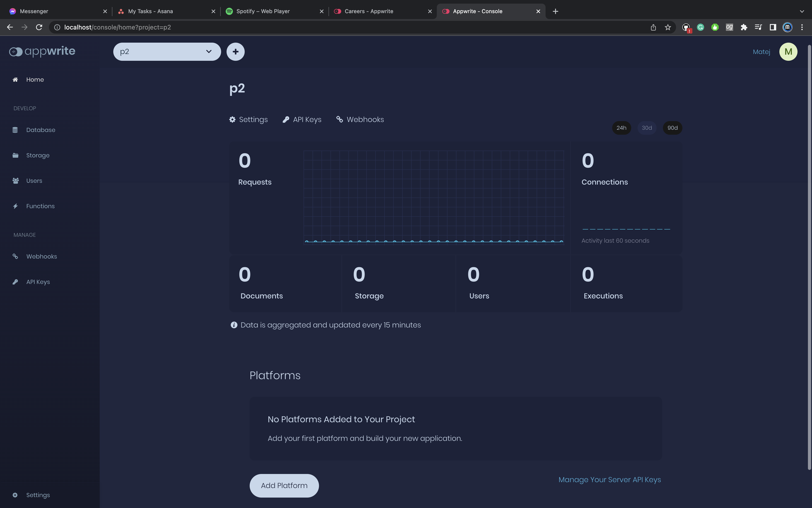Viewport: 812px width, 508px height.
Task: Click the browser back arrow
Action: click(x=10, y=27)
